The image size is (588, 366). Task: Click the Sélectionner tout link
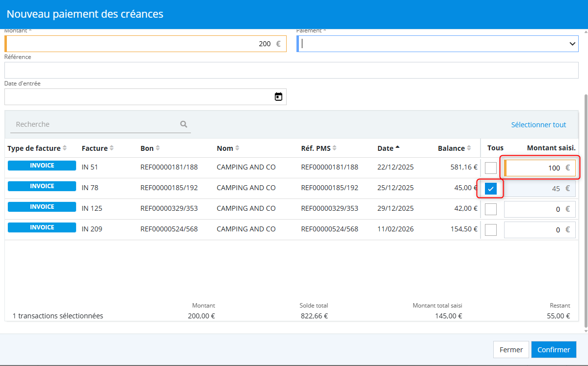[538, 125]
